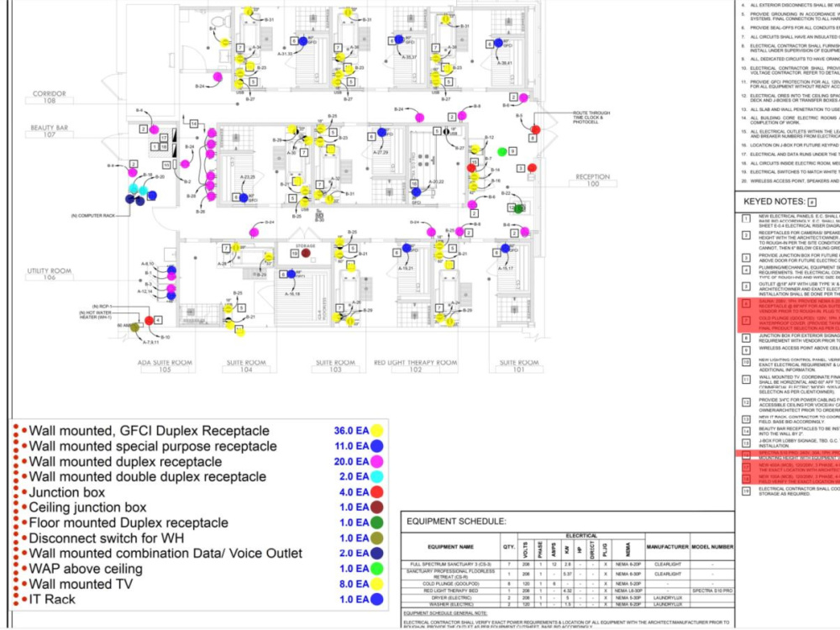Click 'WASHER (ELECTRIC)' equipment row
This screenshot has width=840, height=630.
pos(568,604)
